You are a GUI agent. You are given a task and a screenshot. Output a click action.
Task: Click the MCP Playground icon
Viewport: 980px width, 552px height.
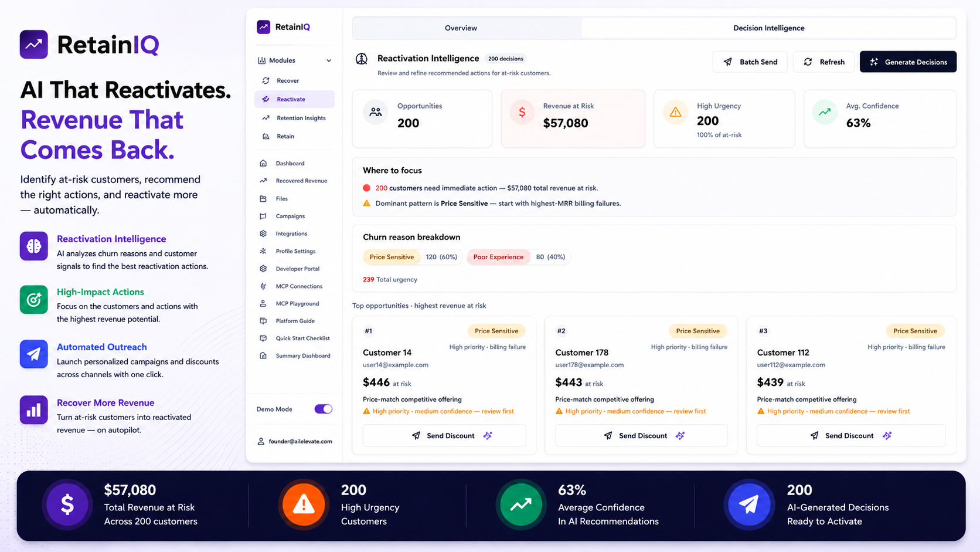pyautogui.click(x=263, y=303)
